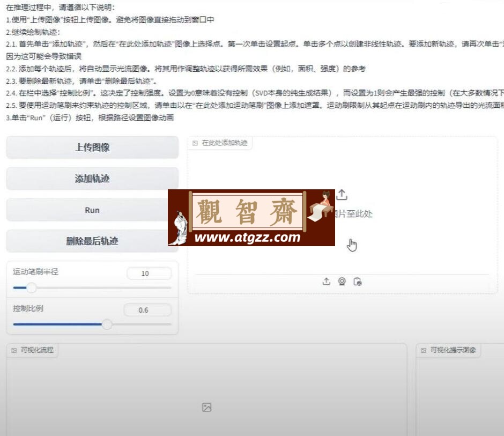The image size is (504, 436).
Task: Click instruction line starting with 2.2. 添加每个轨迹后
Action: coord(186,69)
